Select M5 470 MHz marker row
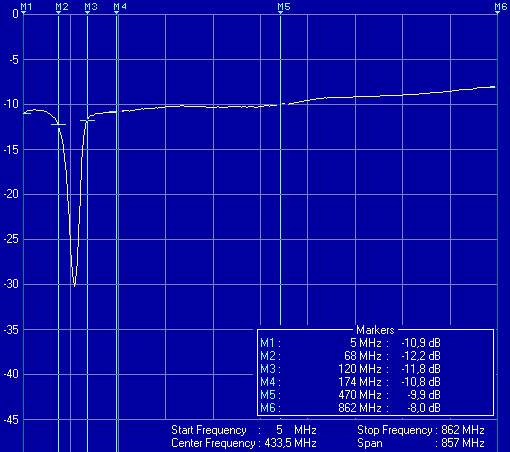The height and width of the screenshot is (452, 510). 350,395
